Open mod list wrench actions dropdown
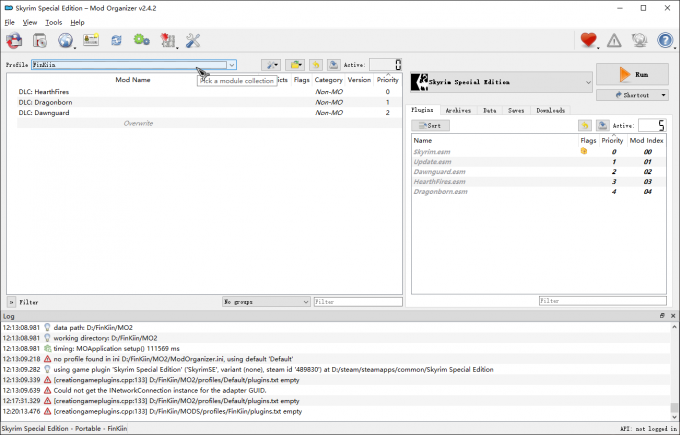The width and height of the screenshot is (680, 435). click(x=271, y=65)
